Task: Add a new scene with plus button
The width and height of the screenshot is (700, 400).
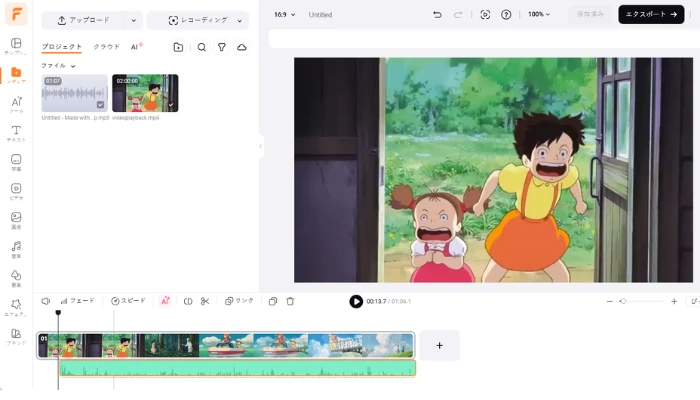Action: pos(439,346)
